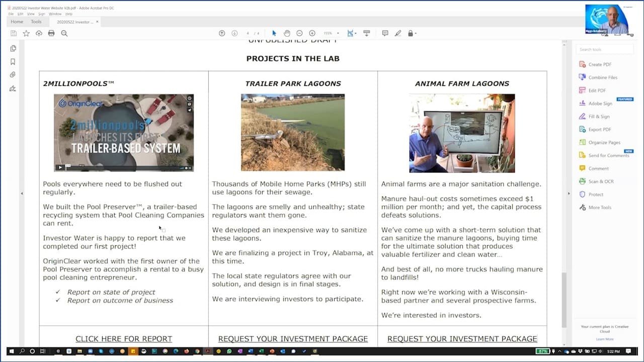Start the Adobe Sign tool
644x362 pixels.
click(x=596, y=104)
